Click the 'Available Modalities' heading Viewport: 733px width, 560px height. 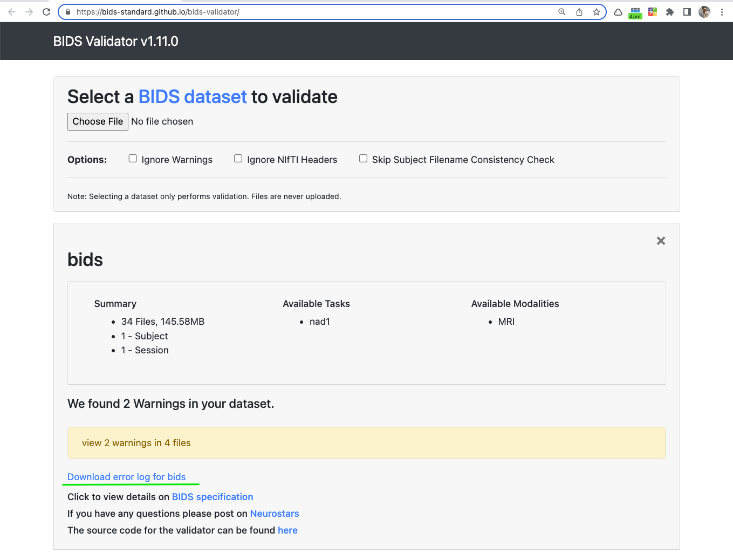pyautogui.click(x=515, y=304)
